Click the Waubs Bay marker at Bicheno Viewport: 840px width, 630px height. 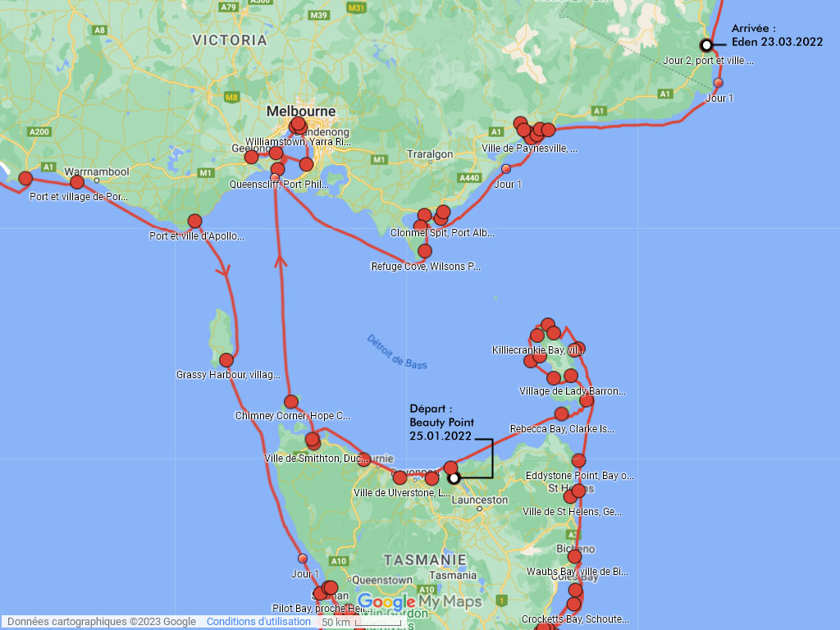tap(574, 557)
